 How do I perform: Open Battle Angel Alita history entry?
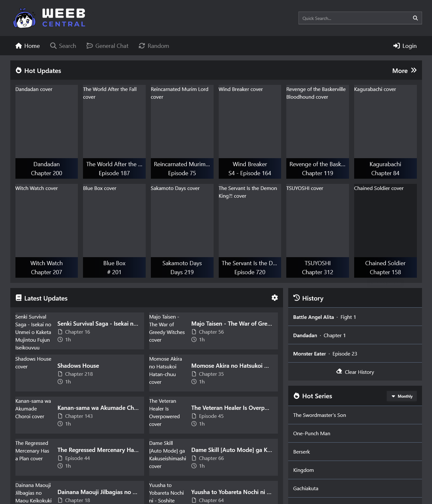tap(355, 317)
